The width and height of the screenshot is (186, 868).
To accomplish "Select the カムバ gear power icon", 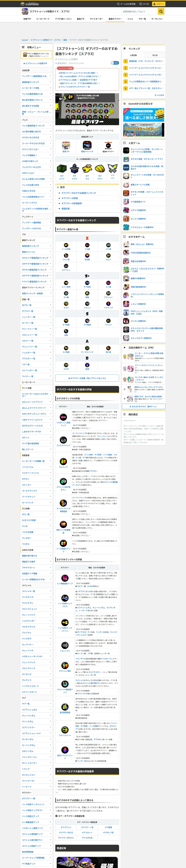I will 108,255.
